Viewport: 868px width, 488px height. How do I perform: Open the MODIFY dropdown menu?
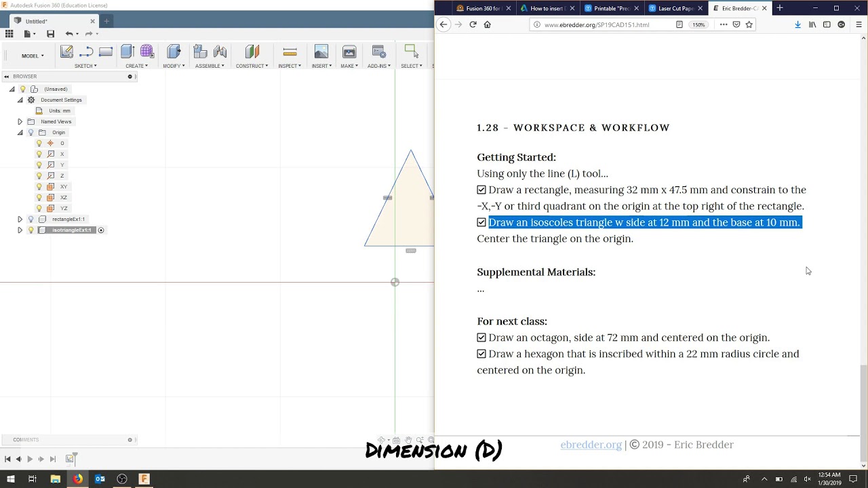pyautogui.click(x=174, y=66)
